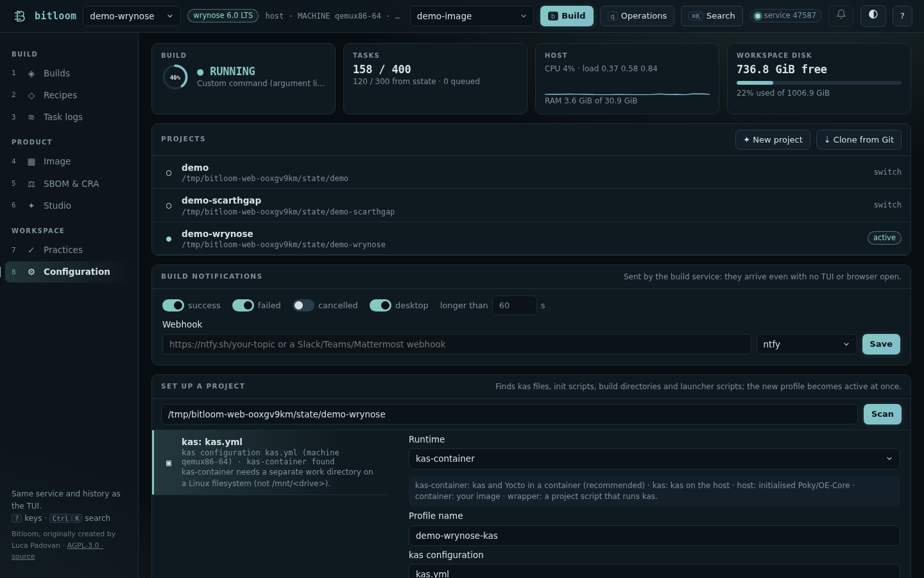Open the notifications bell
This screenshot has height=578, width=924.
pyautogui.click(x=841, y=15)
